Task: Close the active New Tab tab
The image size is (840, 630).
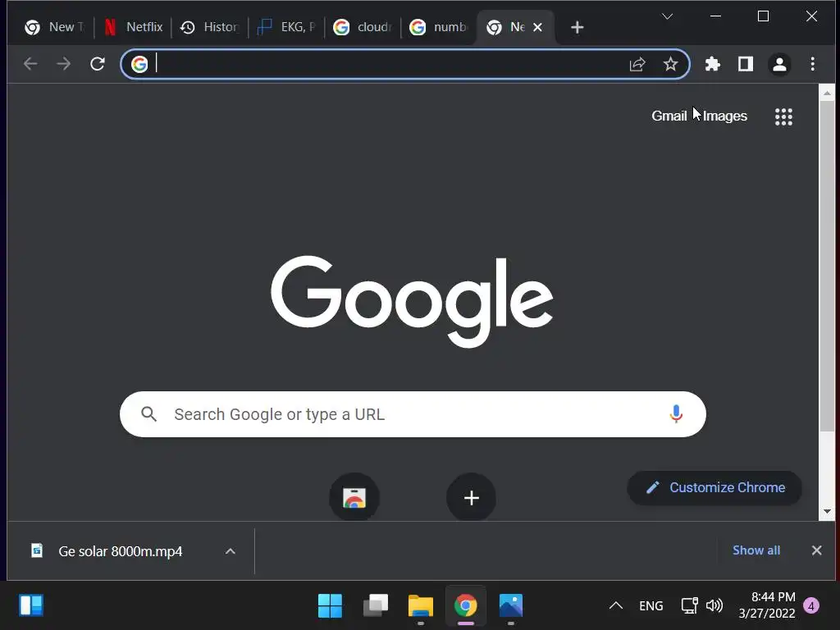Action: point(538,27)
